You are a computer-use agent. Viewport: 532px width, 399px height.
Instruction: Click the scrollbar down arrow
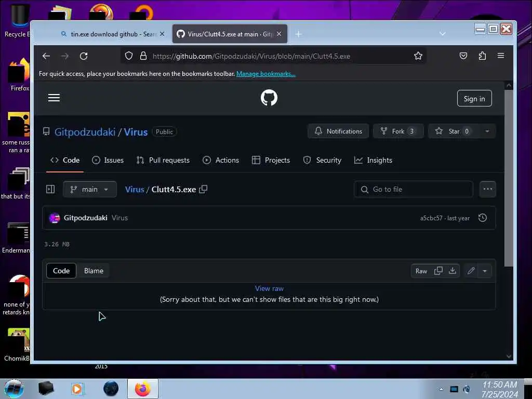(509, 356)
